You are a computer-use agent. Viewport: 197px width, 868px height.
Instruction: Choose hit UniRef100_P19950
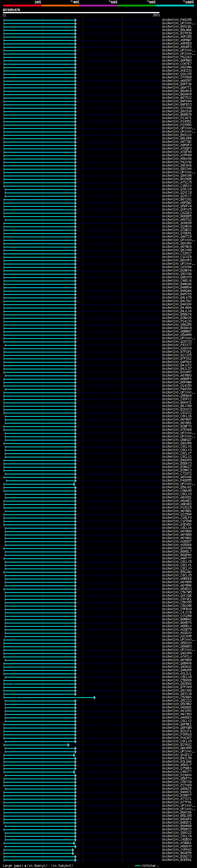[177, 125]
